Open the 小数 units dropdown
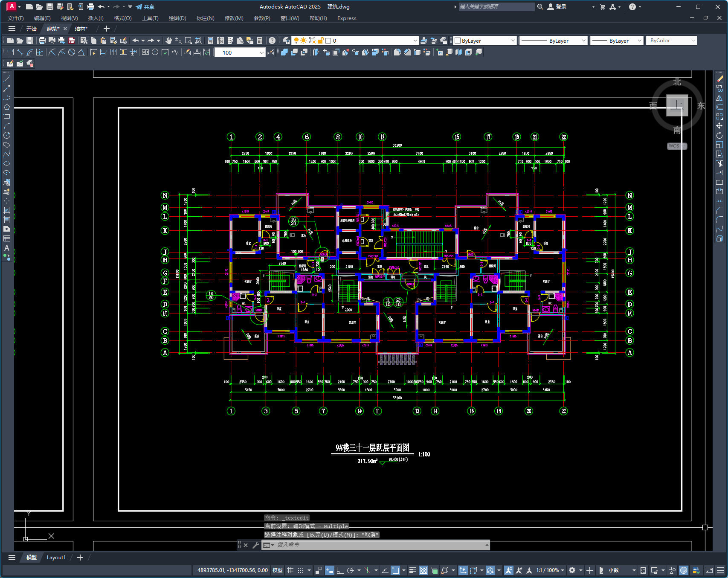This screenshot has width=728, height=578. coord(622,570)
